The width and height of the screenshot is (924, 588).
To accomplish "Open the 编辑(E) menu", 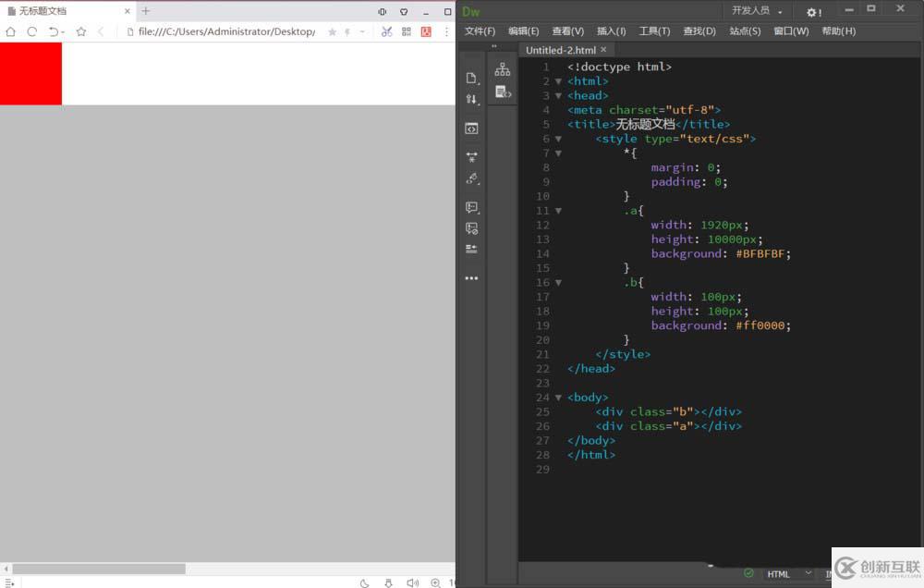I will tap(523, 31).
